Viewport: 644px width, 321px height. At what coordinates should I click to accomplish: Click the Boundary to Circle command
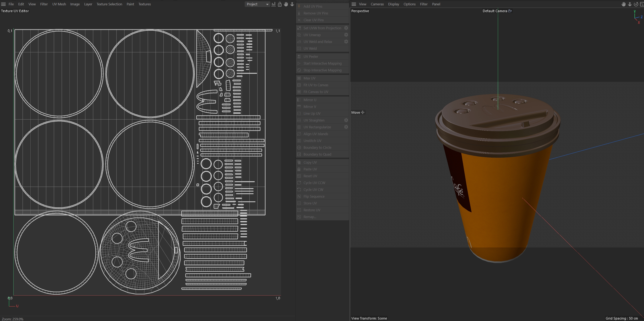tap(317, 148)
